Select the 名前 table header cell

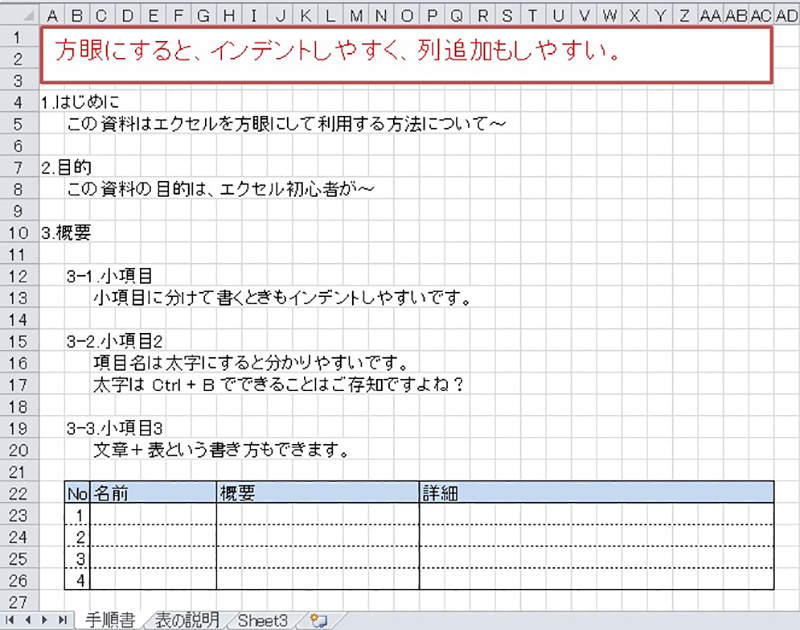(152, 492)
